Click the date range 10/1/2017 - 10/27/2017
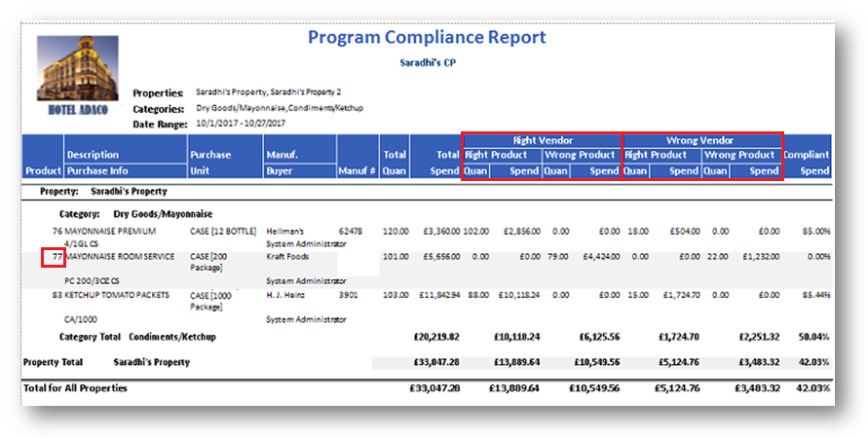The image size is (868, 438). pyautogui.click(x=240, y=124)
